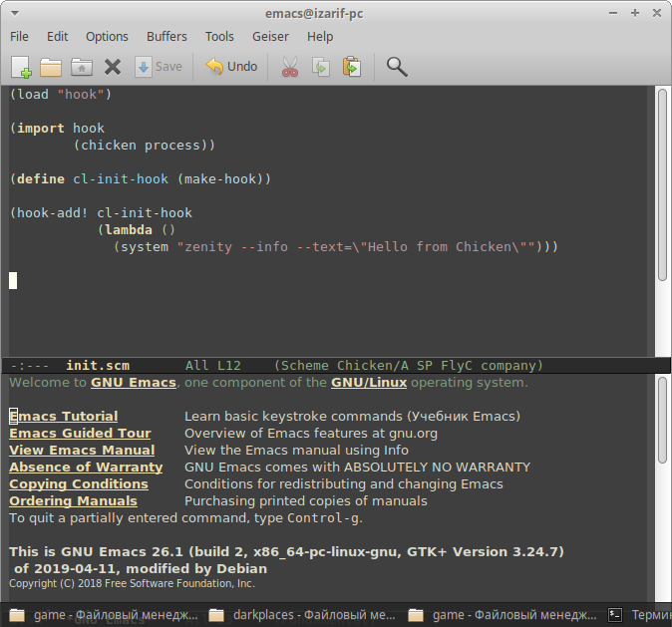Click the FlyC minor mode indicator

point(457,366)
